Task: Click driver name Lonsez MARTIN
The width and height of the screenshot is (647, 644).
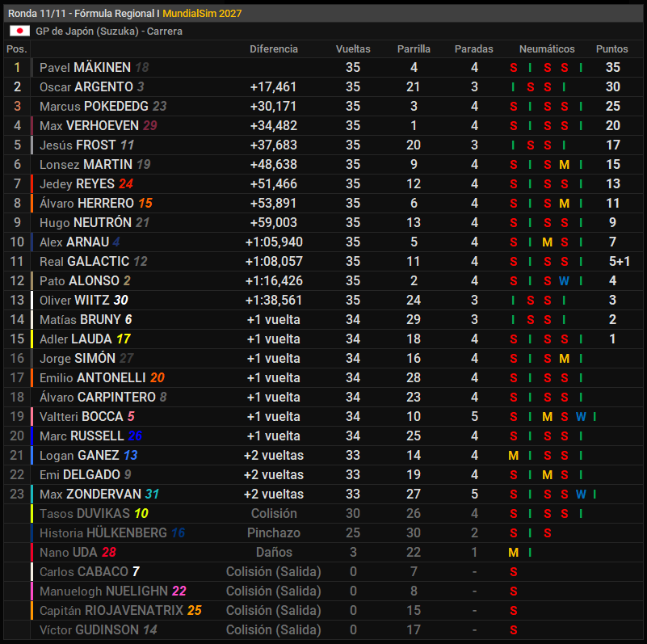Action: 86,164
